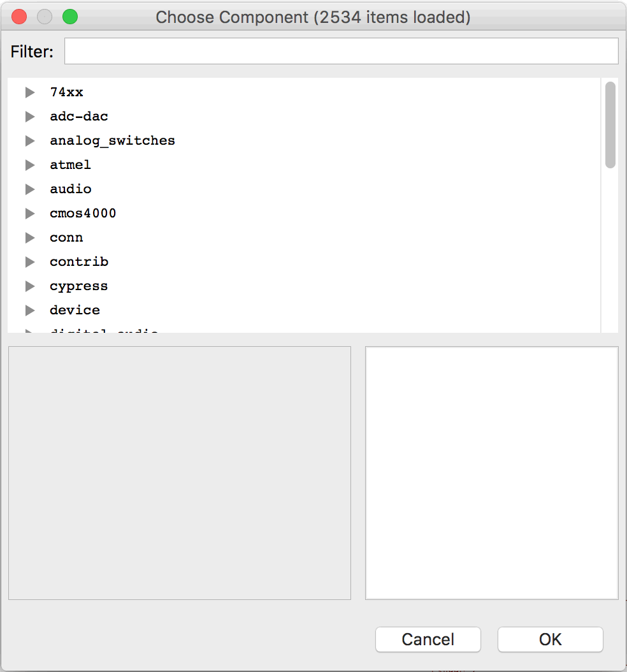
Task: Select the device library item
Action: click(75, 310)
